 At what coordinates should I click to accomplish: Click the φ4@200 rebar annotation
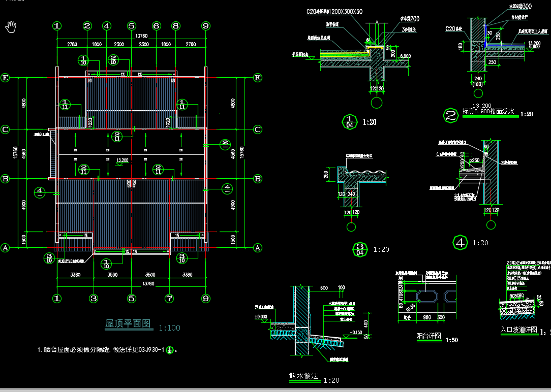click(x=410, y=19)
